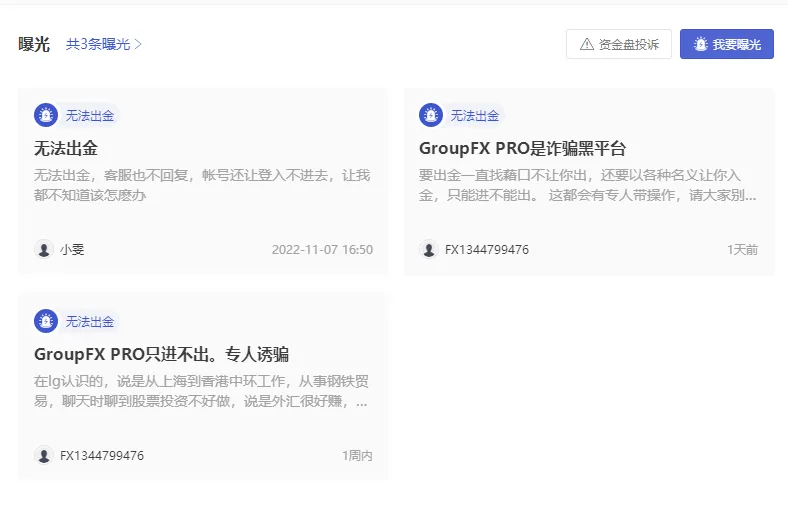Open the 共3条曝光 link

coord(104,44)
